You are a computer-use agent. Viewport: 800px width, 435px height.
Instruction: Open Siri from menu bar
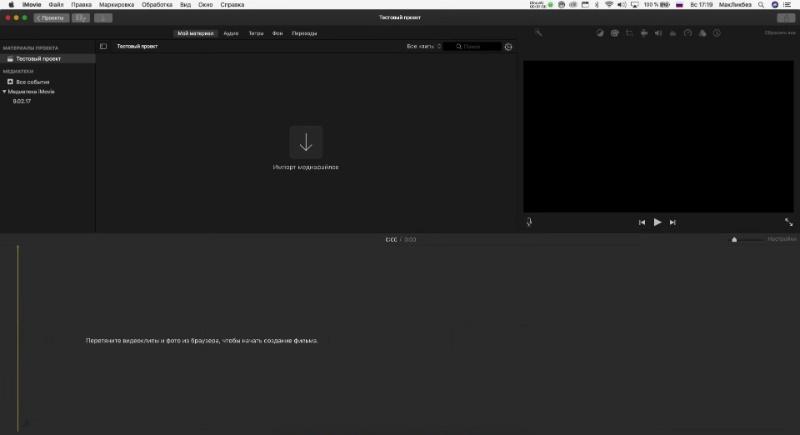coord(774,5)
